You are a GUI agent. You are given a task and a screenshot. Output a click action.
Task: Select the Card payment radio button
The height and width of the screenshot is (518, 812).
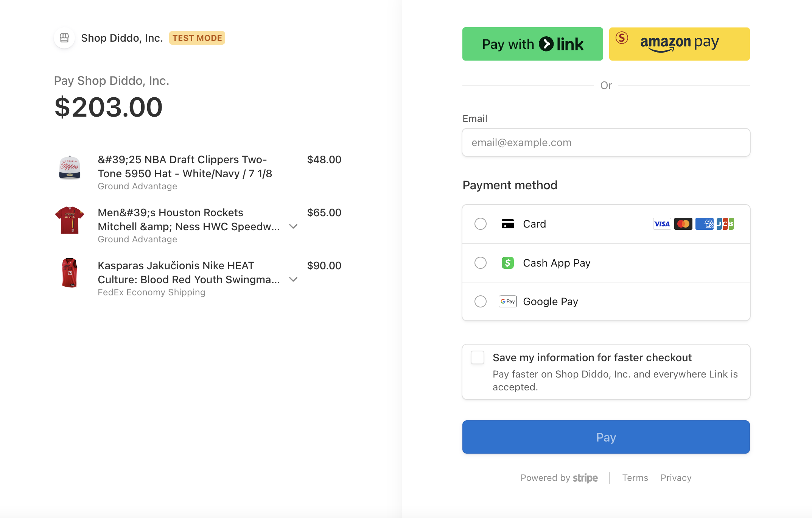(481, 224)
